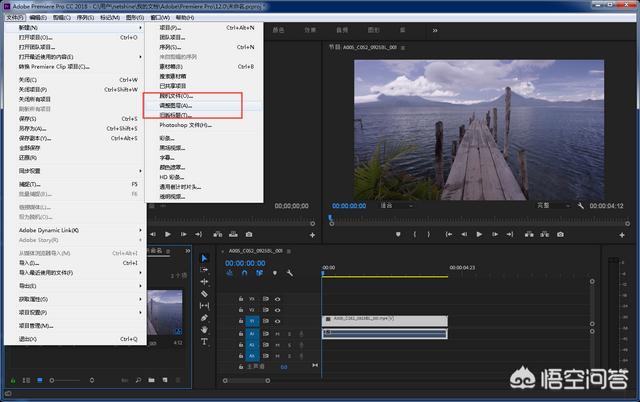
Task: Choose 调整图层(A) adjustment layer entry
Action: 204,106
